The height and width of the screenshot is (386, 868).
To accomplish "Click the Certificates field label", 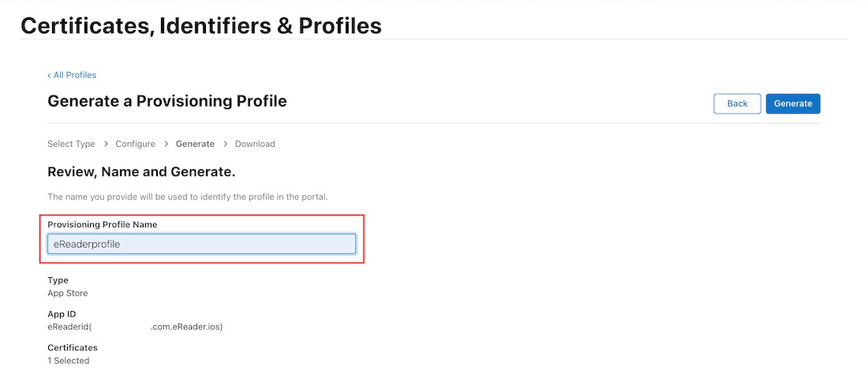I will click(73, 347).
